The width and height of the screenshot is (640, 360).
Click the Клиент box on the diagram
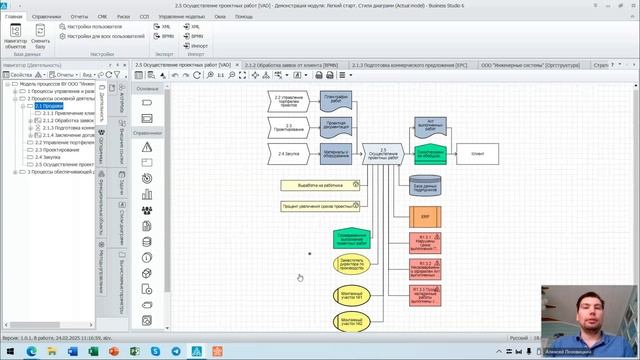pos(477,154)
